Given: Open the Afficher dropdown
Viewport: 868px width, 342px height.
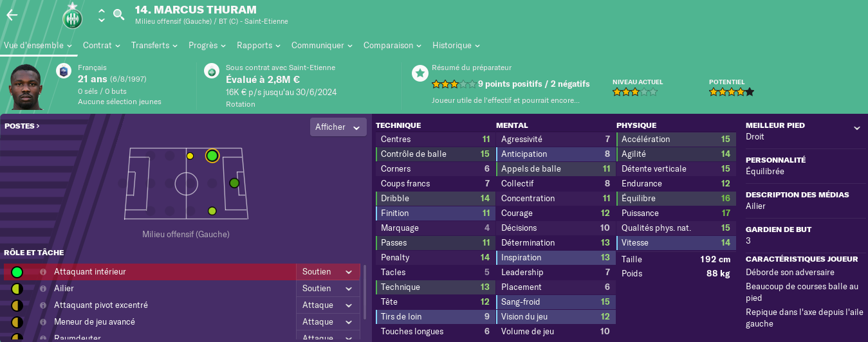Looking at the screenshot, I should point(338,127).
